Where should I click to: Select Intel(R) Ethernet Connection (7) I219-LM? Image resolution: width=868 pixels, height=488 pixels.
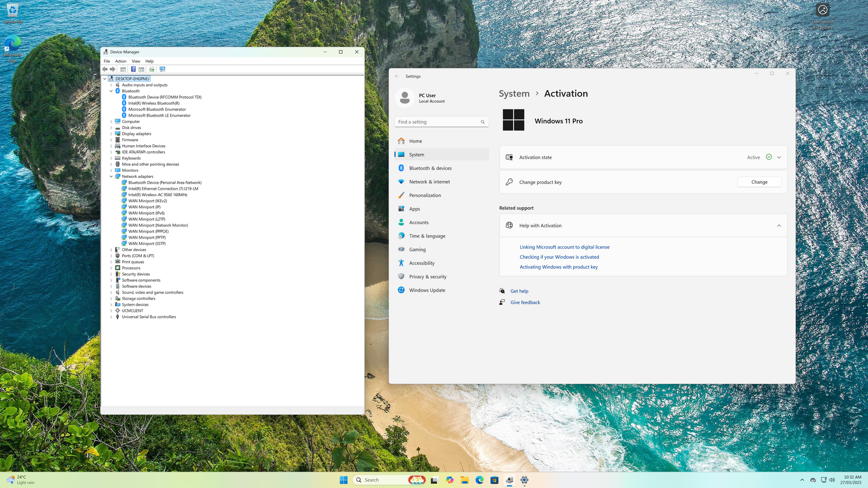tap(163, 189)
